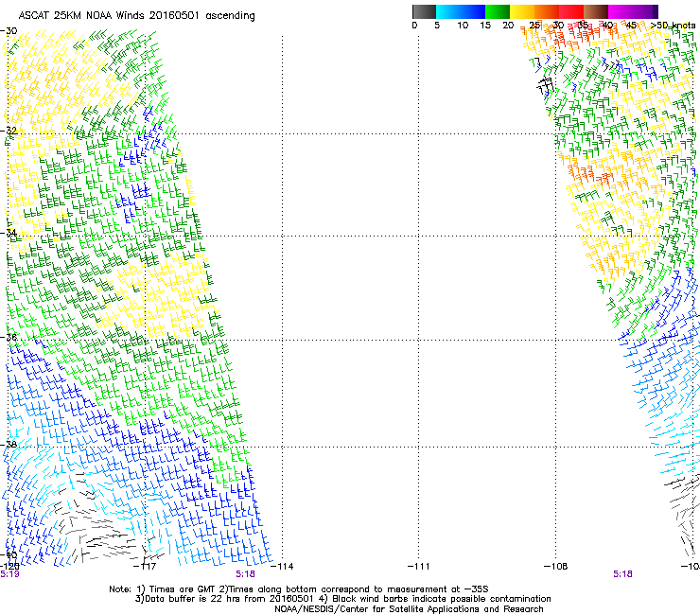The image size is (700, 615).
Task: Click the -38 latitude label
Action: point(9,445)
